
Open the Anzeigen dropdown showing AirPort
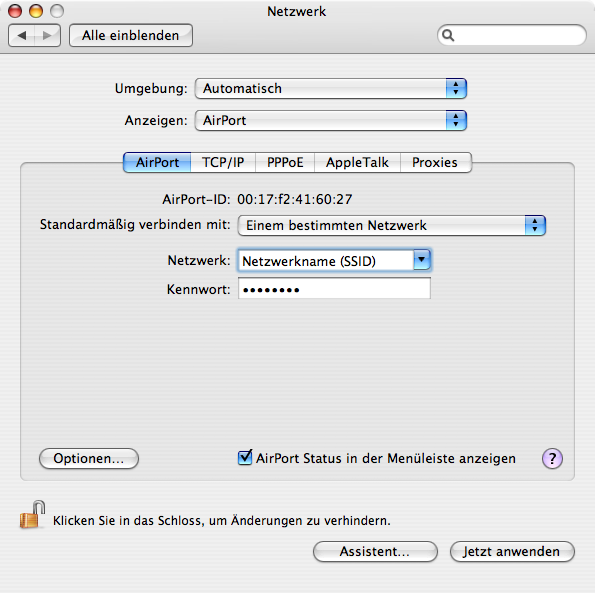(331, 121)
